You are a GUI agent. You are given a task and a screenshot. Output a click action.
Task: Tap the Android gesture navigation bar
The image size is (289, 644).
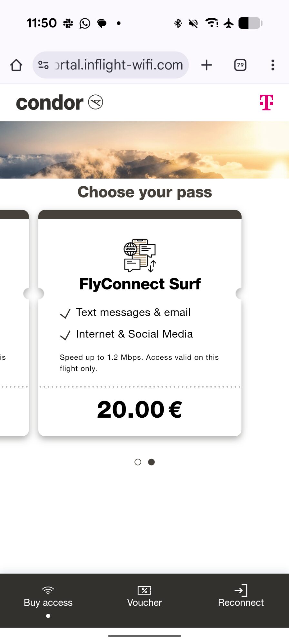tap(144, 636)
